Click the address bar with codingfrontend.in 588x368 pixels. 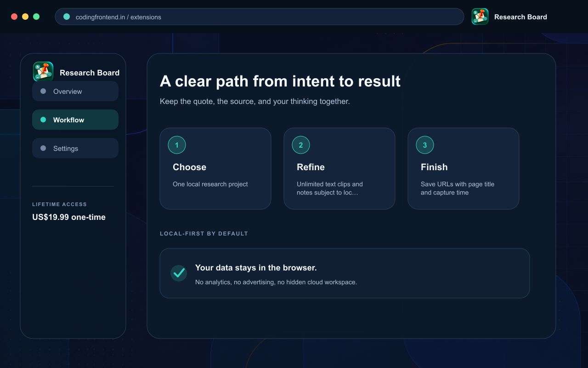(x=260, y=17)
